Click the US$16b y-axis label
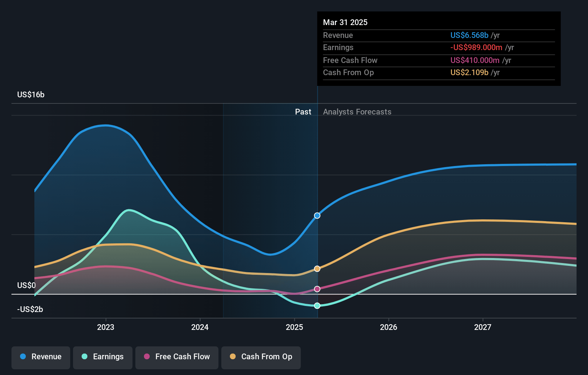The height and width of the screenshot is (375, 588). pyautogui.click(x=31, y=94)
